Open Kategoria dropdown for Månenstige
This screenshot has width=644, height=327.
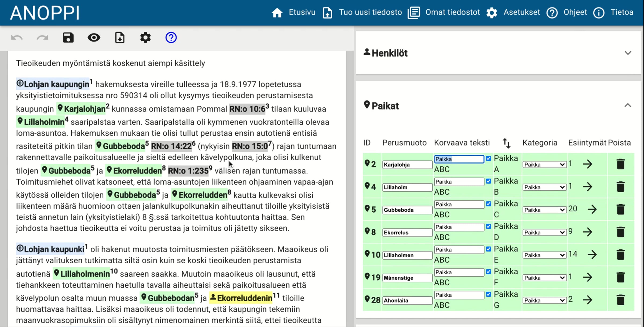click(544, 278)
